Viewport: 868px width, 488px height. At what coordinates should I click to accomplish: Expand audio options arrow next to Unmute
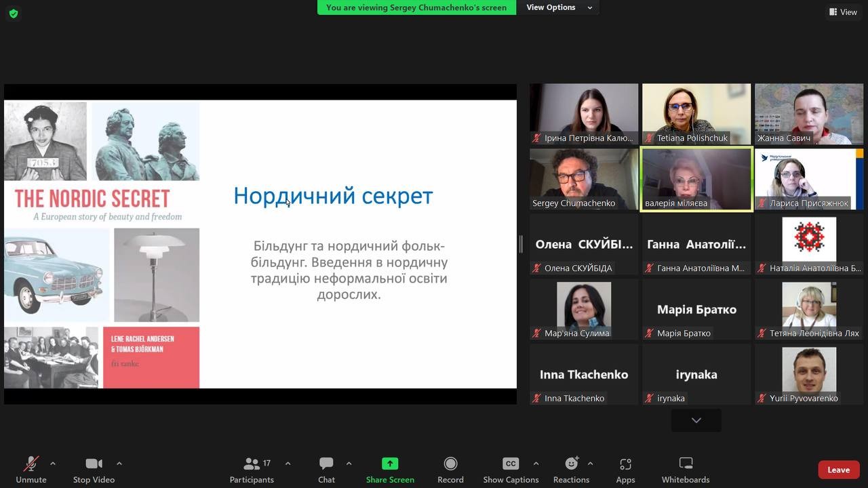[x=53, y=464]
